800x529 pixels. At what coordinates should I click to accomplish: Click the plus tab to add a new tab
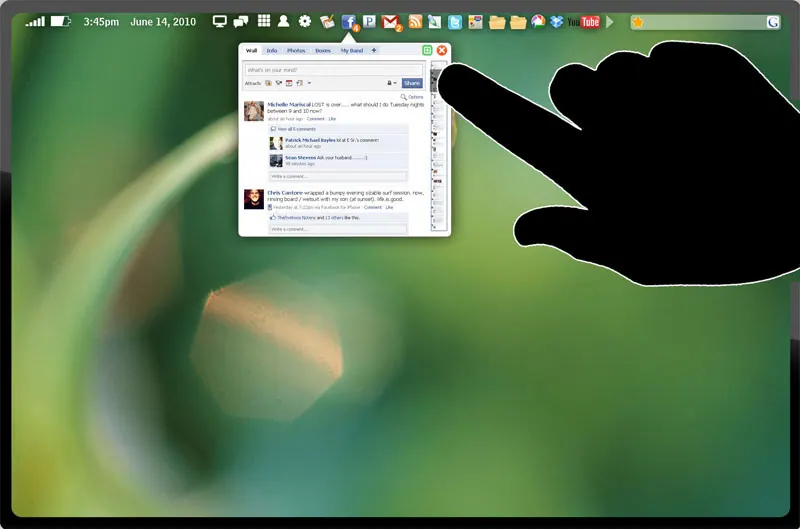pos(374,51)
